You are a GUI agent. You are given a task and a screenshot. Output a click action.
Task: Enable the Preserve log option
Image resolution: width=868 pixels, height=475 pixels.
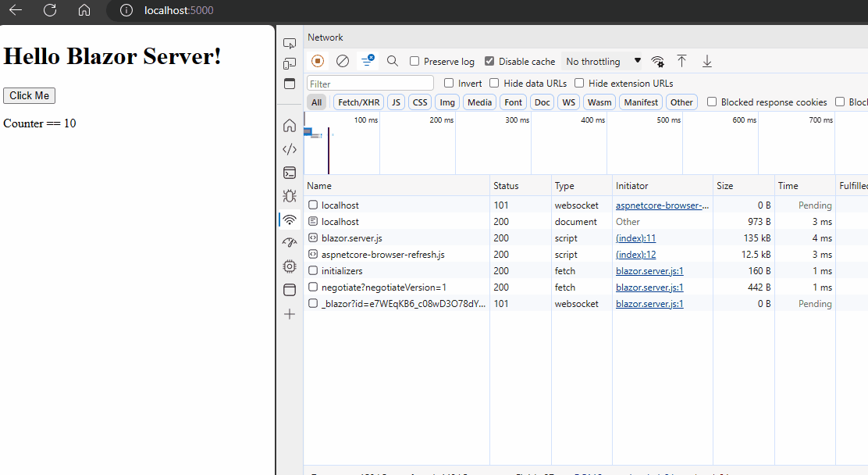pyautogui.click(x=414, y=61)
